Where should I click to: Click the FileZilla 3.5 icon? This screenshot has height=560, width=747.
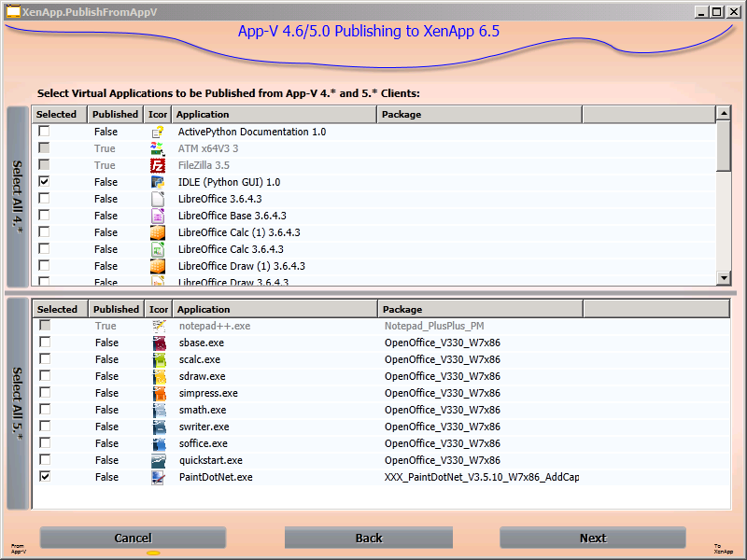[x=158, y=165]
